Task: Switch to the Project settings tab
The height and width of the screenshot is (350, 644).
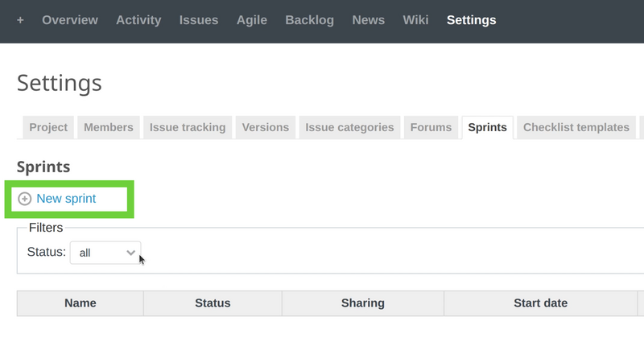Action: point(48,127)
